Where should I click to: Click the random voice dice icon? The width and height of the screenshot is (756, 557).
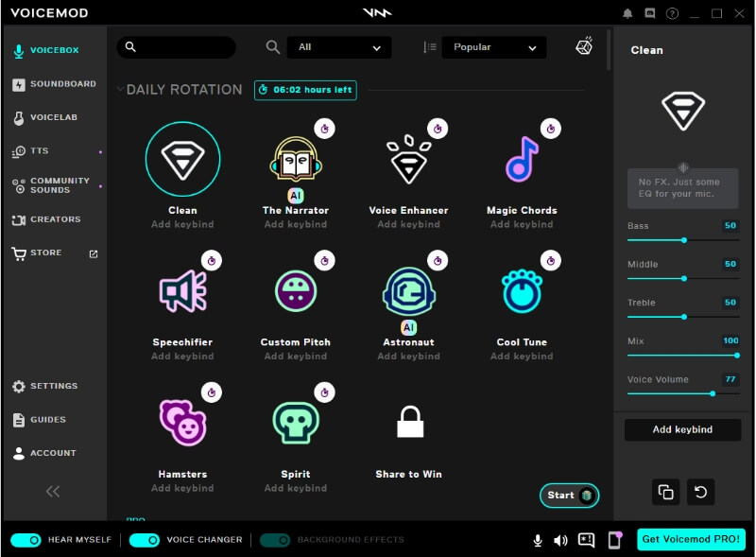click(x=583, y=45)
